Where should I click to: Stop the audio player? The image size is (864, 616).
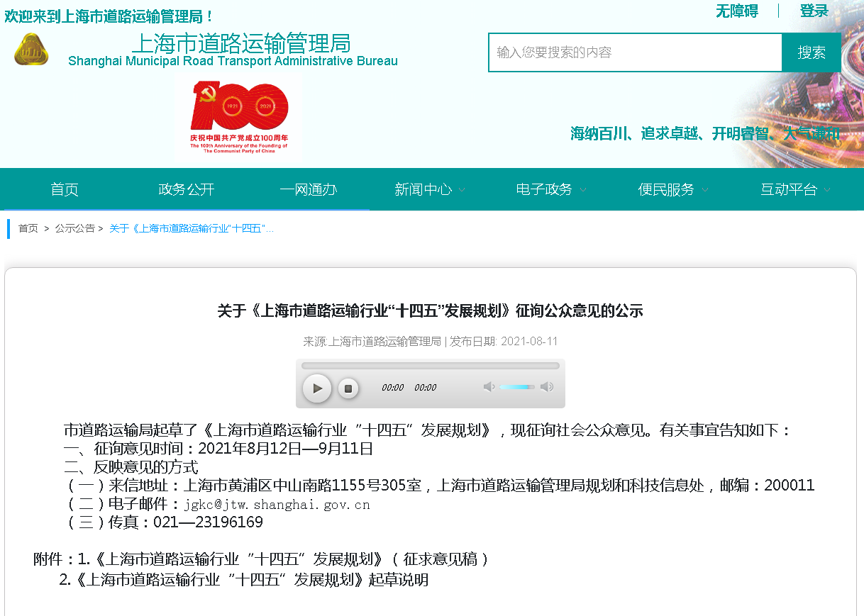tap(348, 388)
